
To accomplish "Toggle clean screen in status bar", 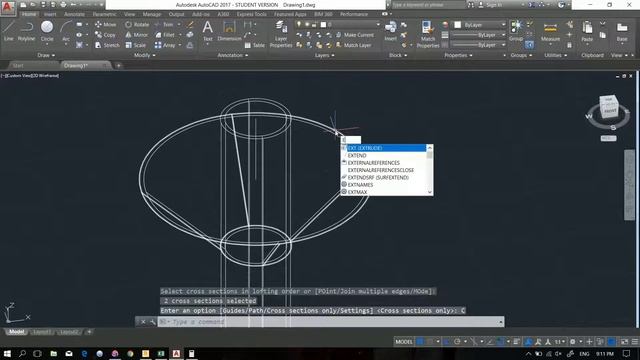I will (x=624, y=342).
